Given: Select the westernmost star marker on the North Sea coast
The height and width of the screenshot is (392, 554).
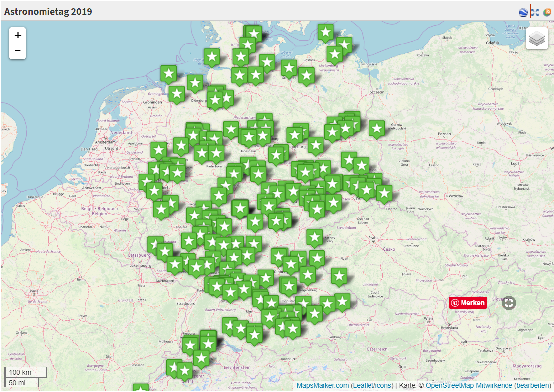Looking at the screenshot, I should click(x=169, y=74).
